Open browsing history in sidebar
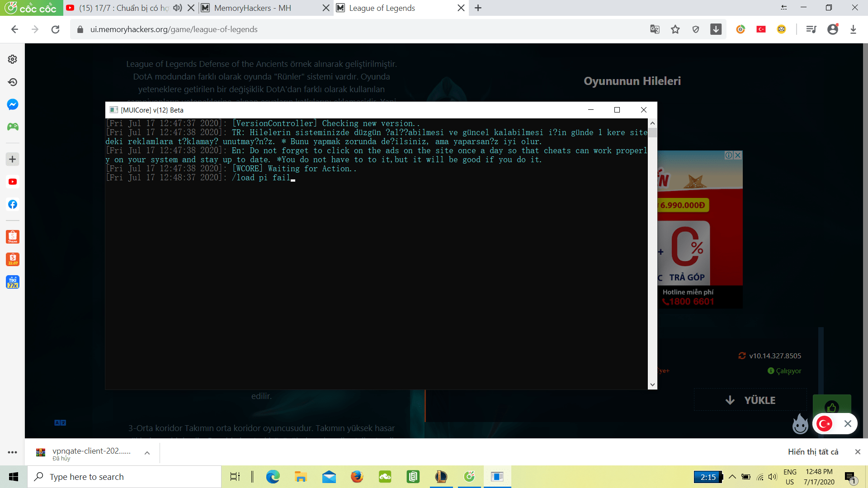Image resolution: width=868 pixels, height=488 pixels. coord(13,82)
